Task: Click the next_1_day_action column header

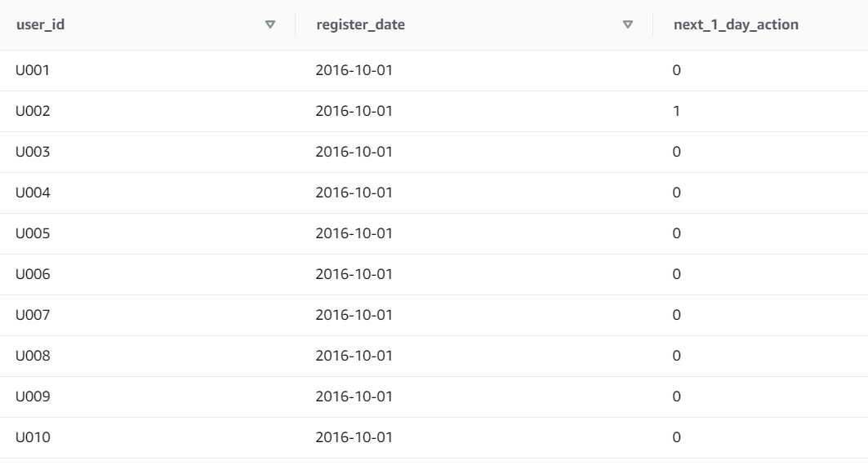Action: (735, 25)
